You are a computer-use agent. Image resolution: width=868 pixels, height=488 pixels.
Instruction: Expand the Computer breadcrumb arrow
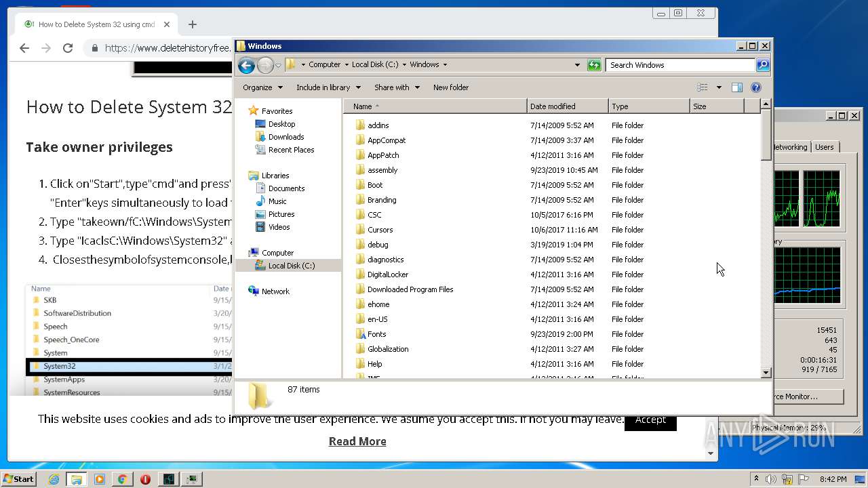[346, 65]
